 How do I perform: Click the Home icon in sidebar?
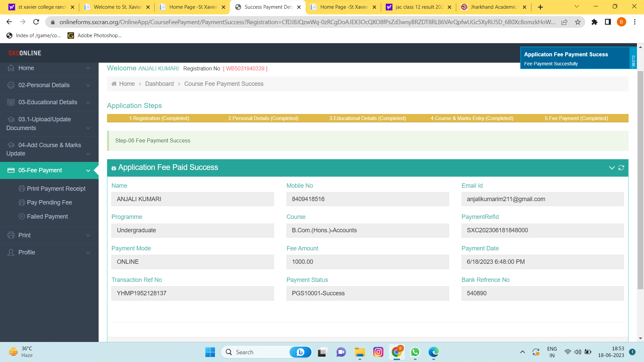[11, 68]
